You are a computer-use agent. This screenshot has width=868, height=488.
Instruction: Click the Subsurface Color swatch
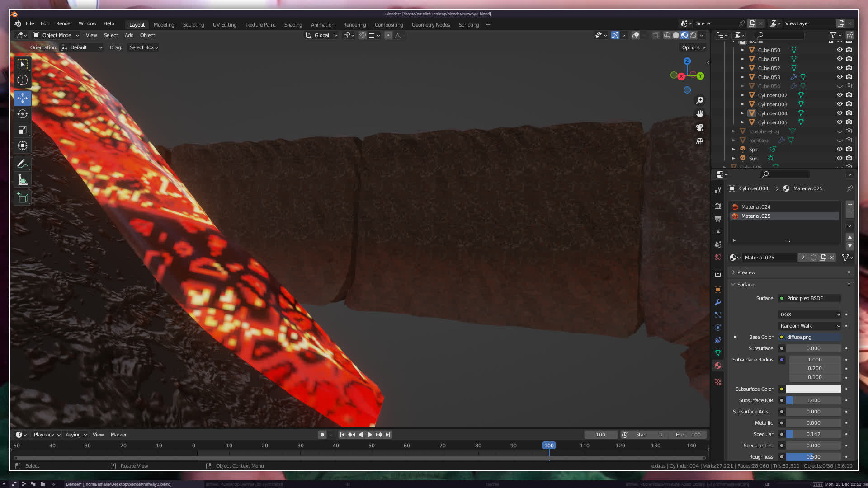click(813, 389)
